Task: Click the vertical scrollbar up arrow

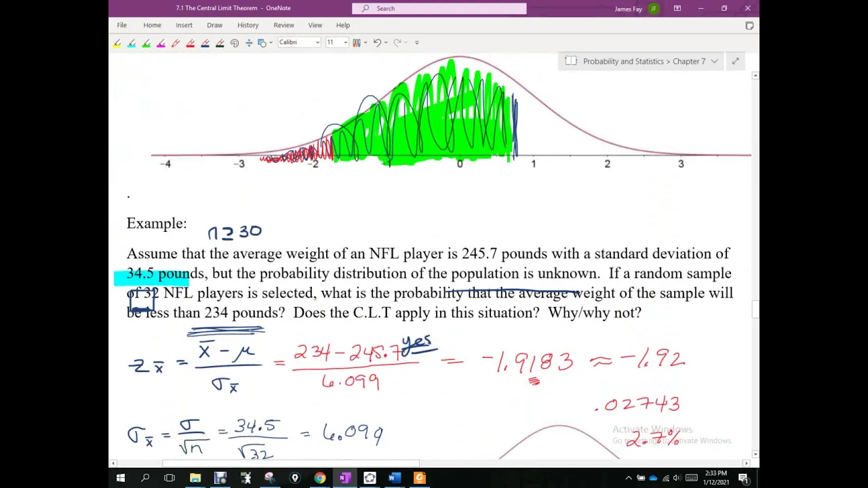Action: 755,75
